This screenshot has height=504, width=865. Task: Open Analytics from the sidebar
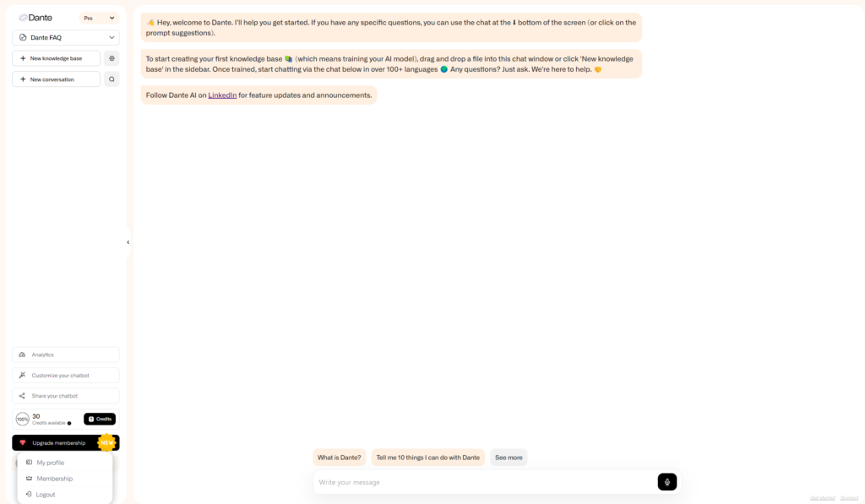66,355
